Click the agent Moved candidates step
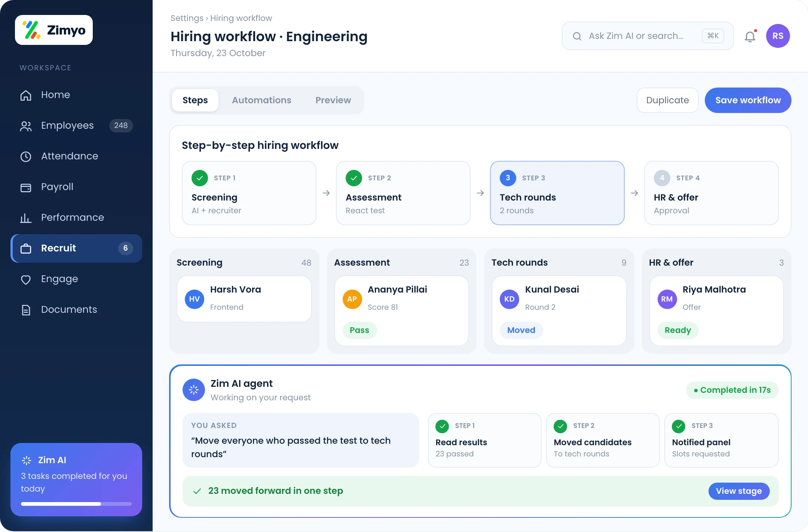Viewport: 808px width, 532px height. [x=603, y=440]
